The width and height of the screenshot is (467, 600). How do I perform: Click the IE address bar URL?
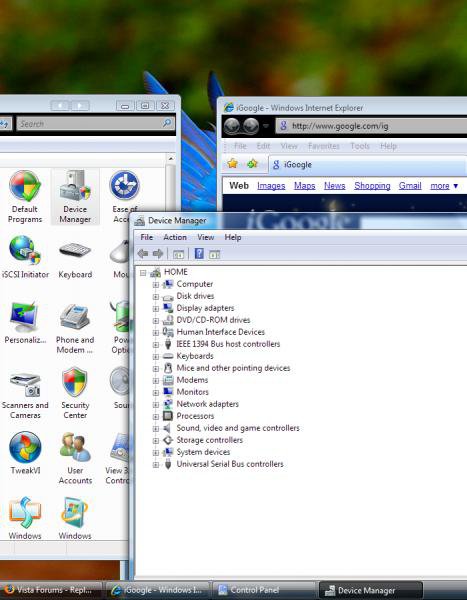[x=340, y=126]
